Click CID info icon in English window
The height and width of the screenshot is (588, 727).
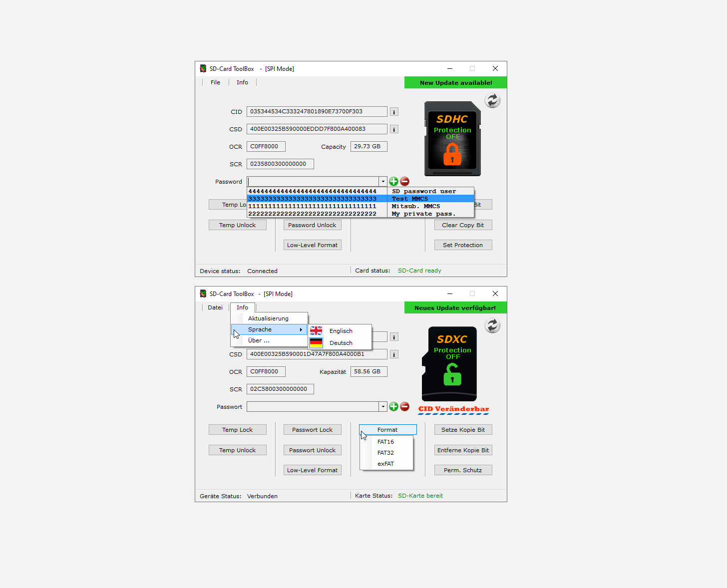click(394, 112)
